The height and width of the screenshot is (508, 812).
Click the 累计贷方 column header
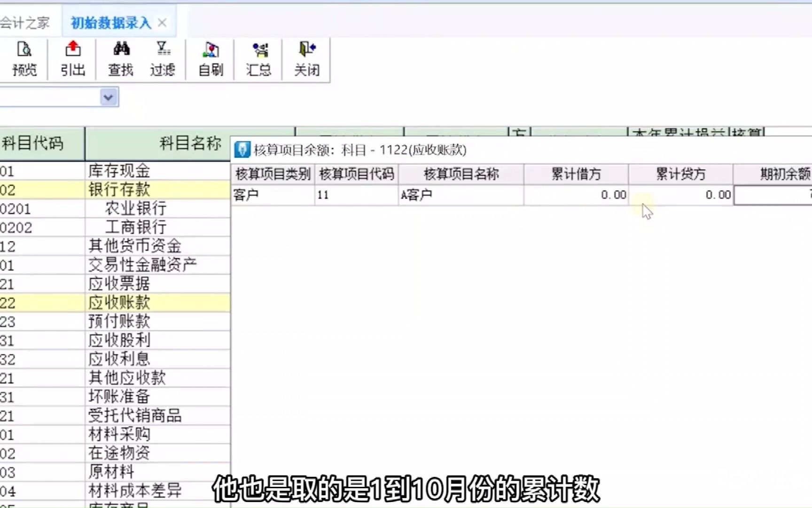pos(681,174)
